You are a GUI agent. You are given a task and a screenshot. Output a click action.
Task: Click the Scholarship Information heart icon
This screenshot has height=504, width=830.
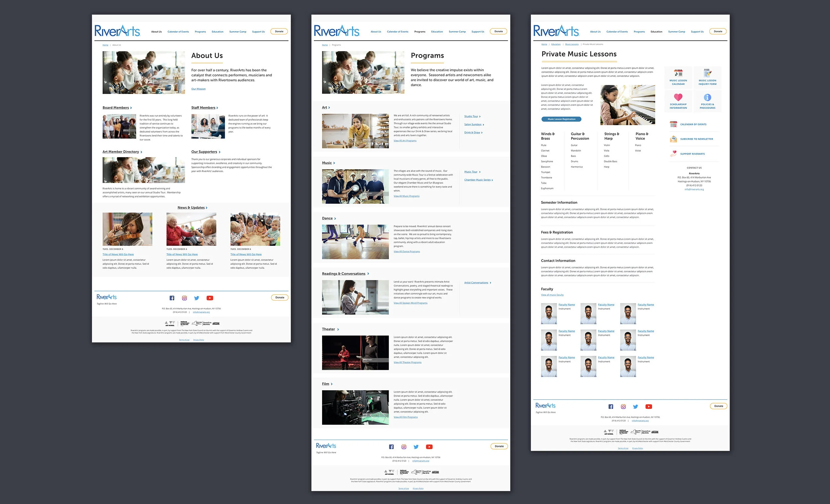(678, 97)
